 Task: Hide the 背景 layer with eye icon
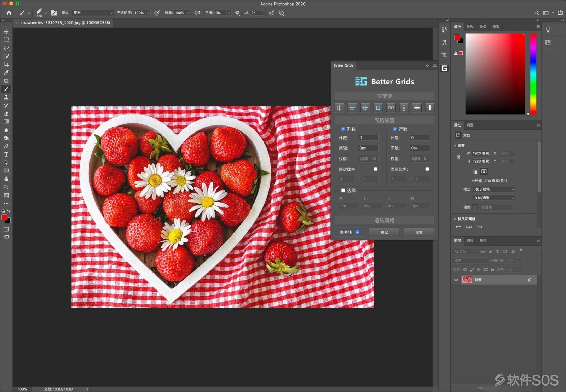click(456, 280)
